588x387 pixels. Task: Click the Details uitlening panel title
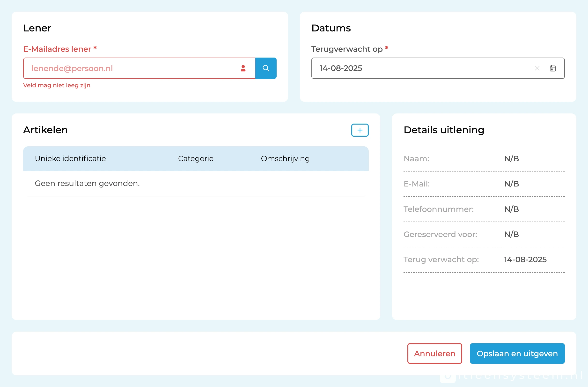[x=443, y=130]
